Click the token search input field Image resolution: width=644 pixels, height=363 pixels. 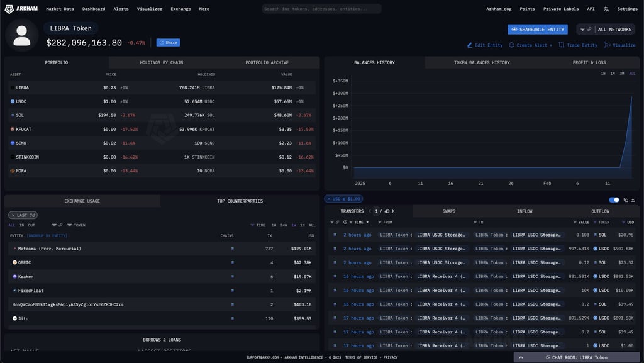pos(321,9)
